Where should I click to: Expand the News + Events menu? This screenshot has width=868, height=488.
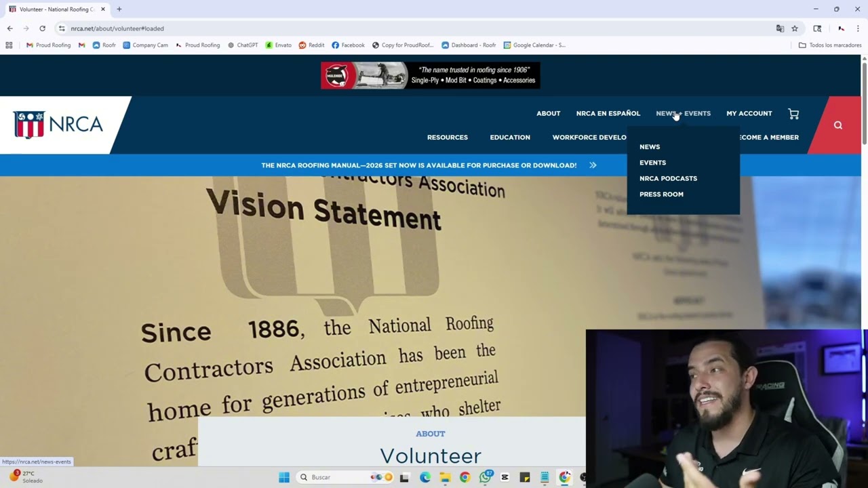click(683, 113)
